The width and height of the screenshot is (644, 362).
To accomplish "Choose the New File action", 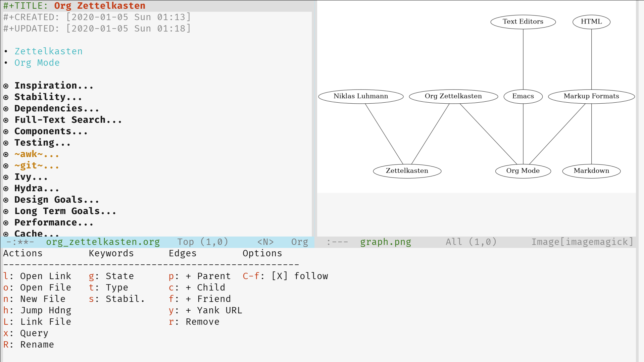I will [x=34, y=299].
